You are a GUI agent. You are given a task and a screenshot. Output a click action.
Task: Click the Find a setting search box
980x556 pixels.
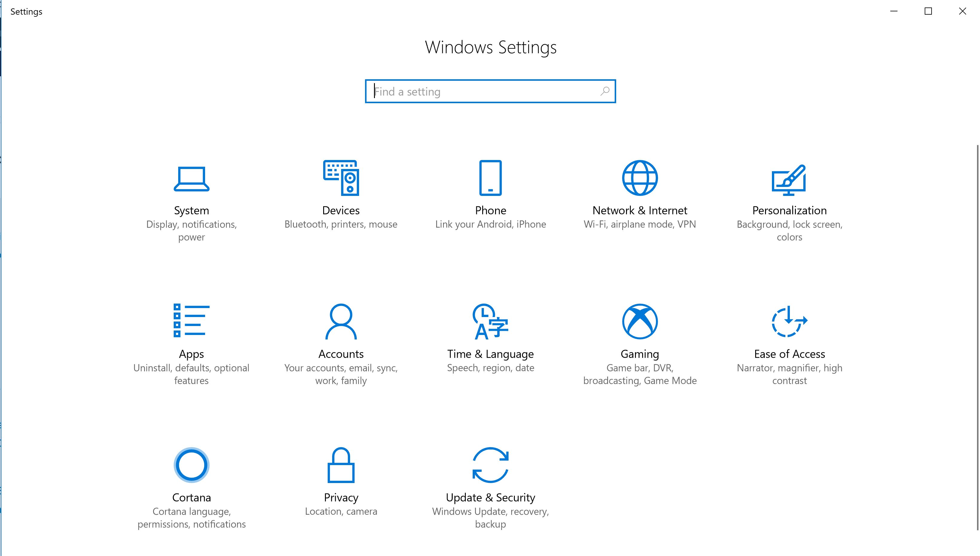[490, 91]
